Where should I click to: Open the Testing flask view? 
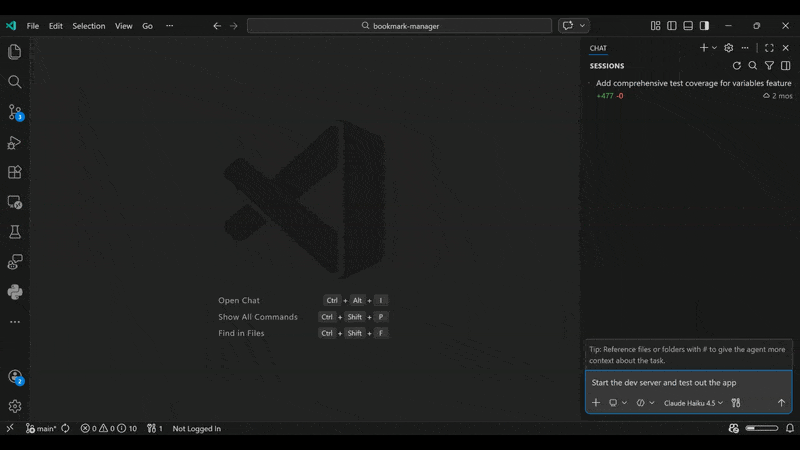pyautogui.click(x=15, y=232)
